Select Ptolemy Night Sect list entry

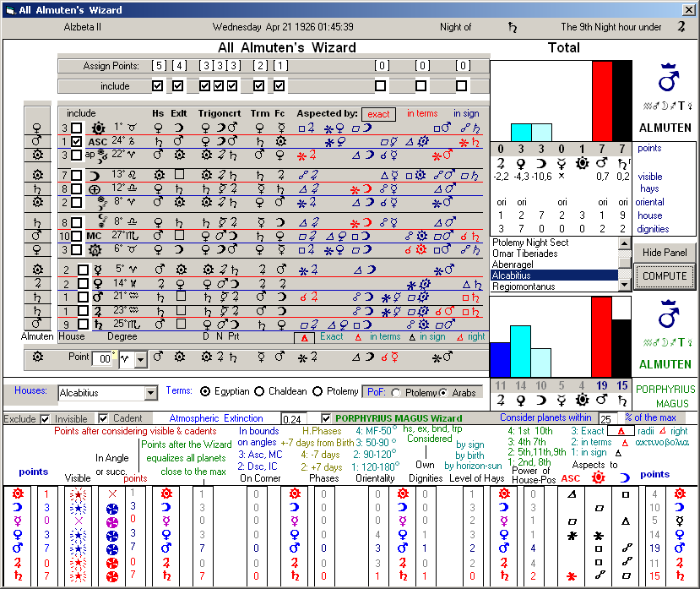coord(554,243)
